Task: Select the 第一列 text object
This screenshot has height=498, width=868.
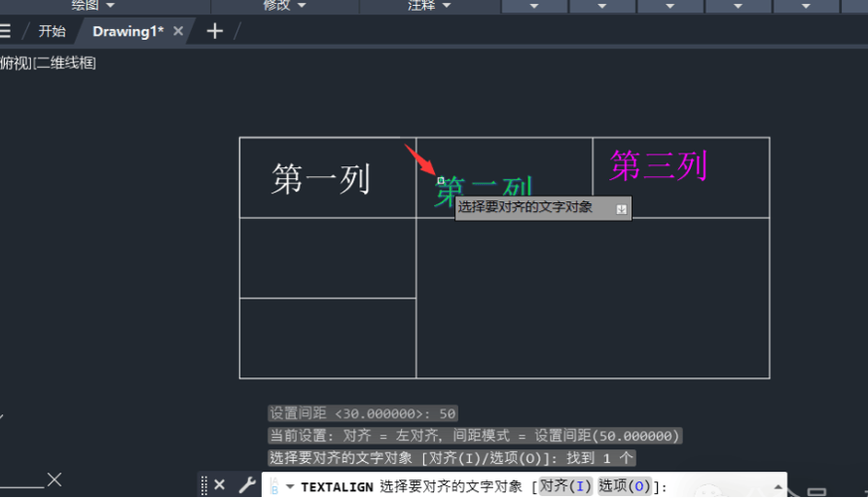Action: click(321, 178)
